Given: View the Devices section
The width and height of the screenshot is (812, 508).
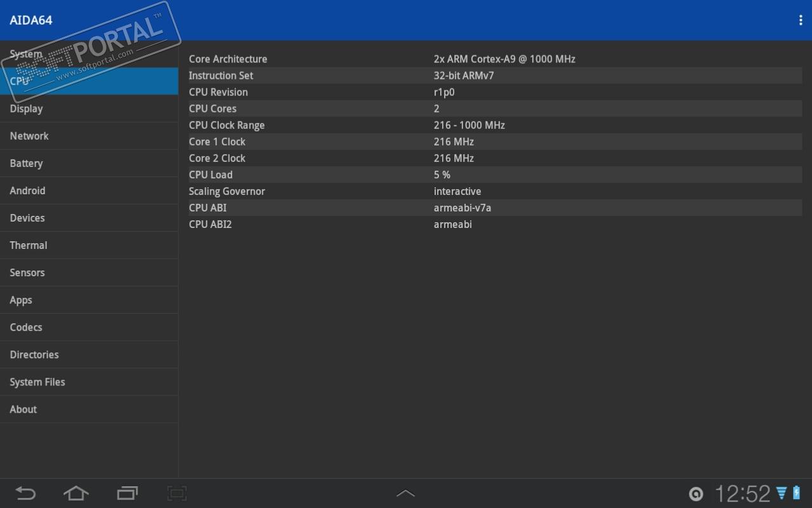Looking at the screenshot, I should tap(89, 218).
